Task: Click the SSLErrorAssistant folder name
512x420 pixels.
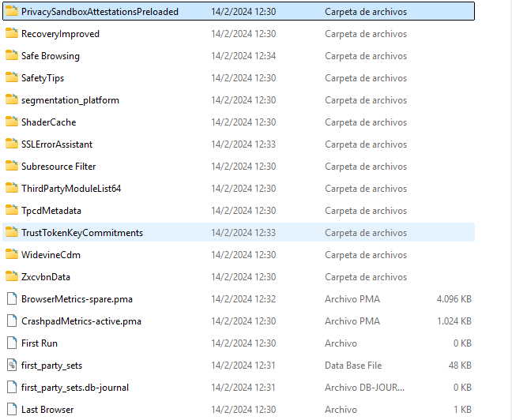Action: tap(57, 144)
